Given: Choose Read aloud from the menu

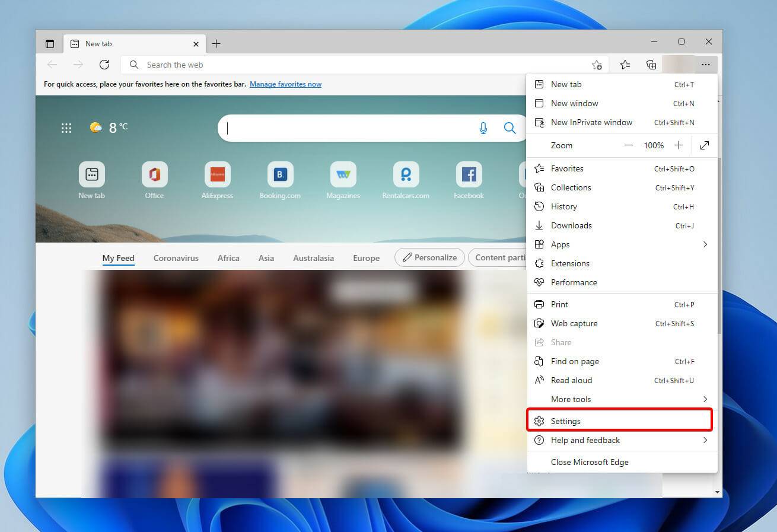Looking at the screenshot, I should point(622,380).
